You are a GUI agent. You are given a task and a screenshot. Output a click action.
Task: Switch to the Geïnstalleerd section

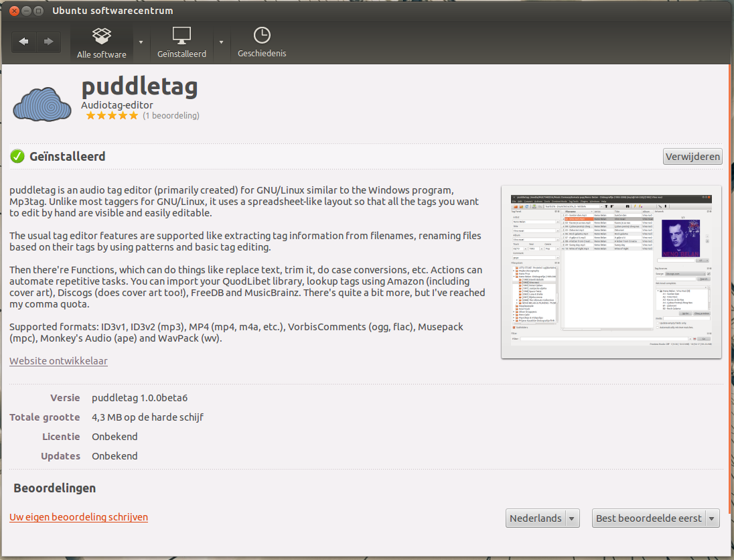click(x=181, y=42)
